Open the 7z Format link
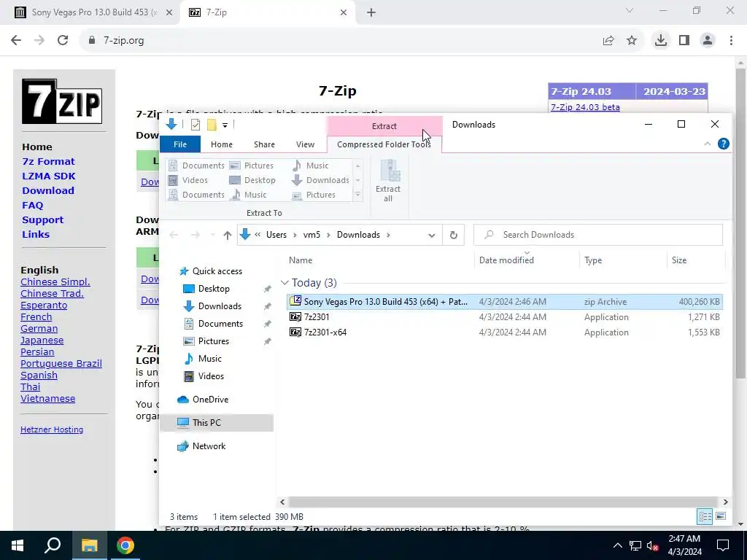747x560 pixels. 49,161
